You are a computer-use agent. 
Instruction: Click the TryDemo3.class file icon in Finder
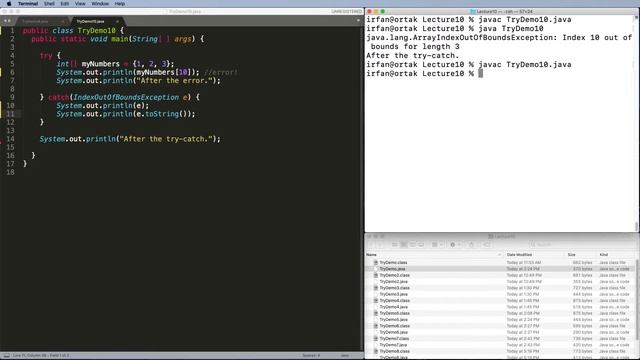tap(376, 288)
